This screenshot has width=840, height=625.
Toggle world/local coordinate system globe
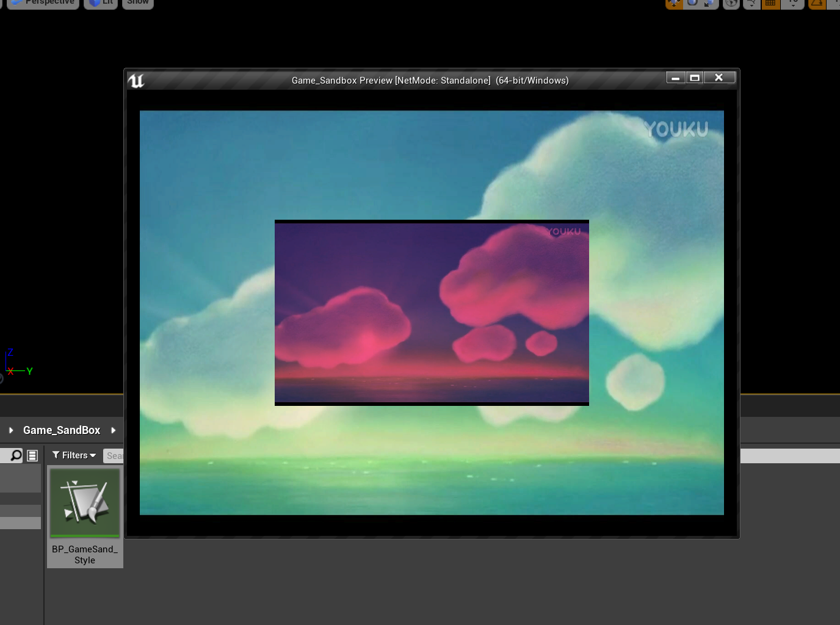click(x=731, y=4)
